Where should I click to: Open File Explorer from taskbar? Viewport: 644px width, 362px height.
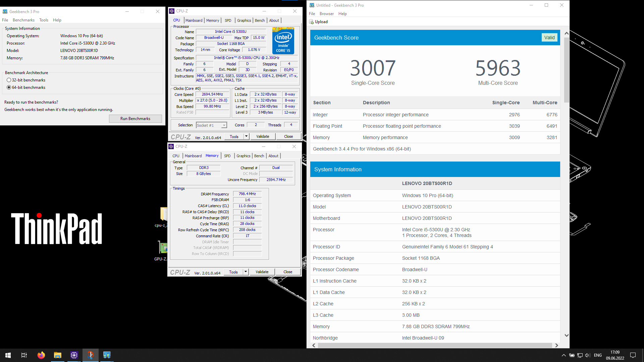click(x=57, y=355)
